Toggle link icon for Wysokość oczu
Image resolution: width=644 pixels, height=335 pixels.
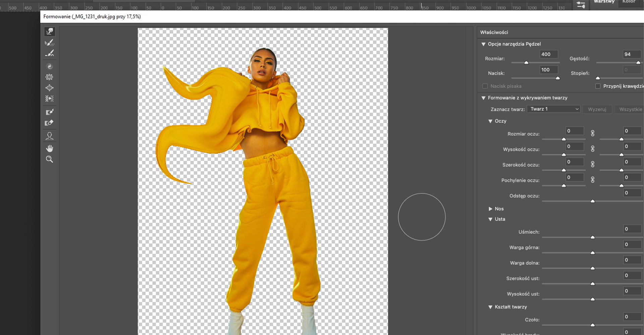593,149
